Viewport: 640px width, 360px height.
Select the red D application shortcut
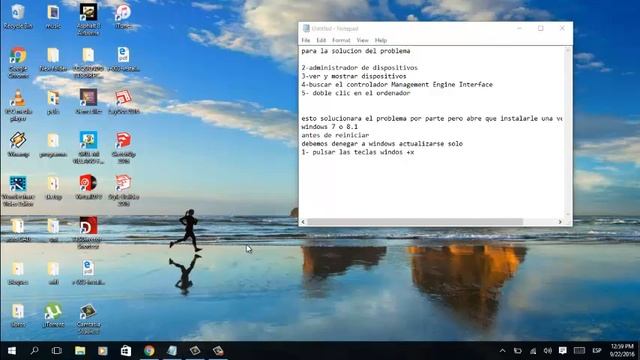88,232
